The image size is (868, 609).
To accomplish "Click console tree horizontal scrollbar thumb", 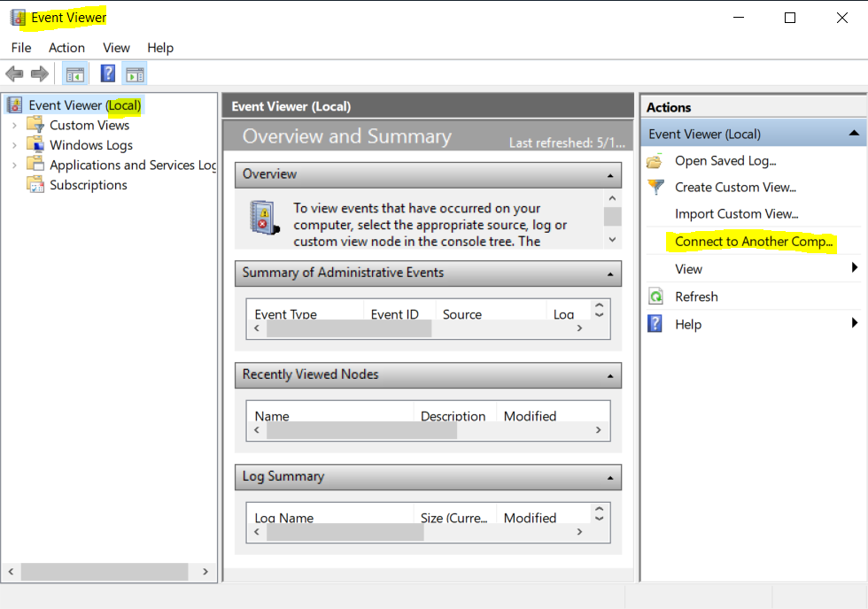I will point(105,572).
